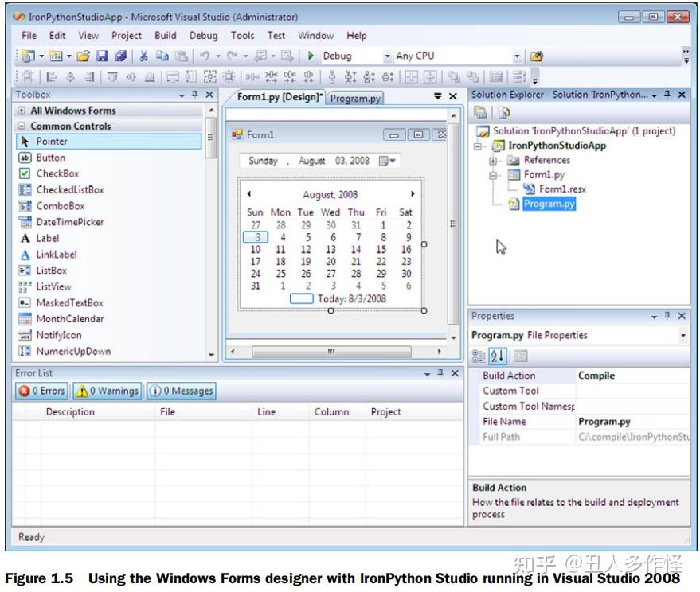Click the Toolbox vertical scrollbar thumb
700x592 pixels.
pos(211,138)
